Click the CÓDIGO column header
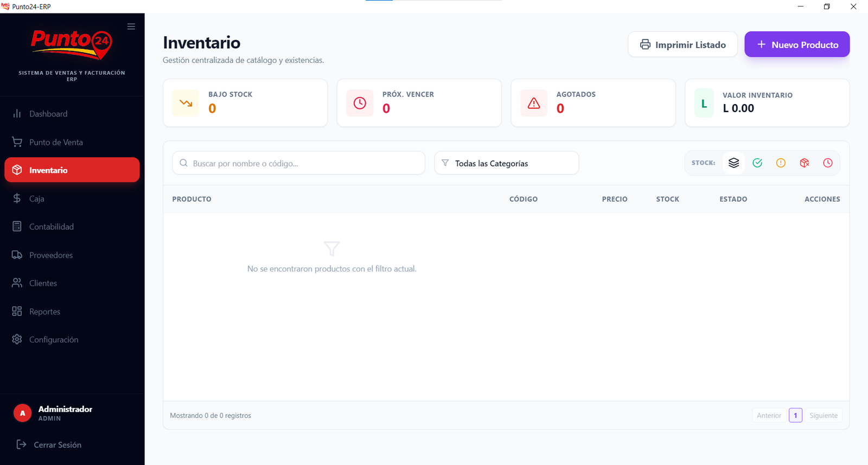Image resolution: width=868 pixels, height=465 pixels. tap(524, 199)
